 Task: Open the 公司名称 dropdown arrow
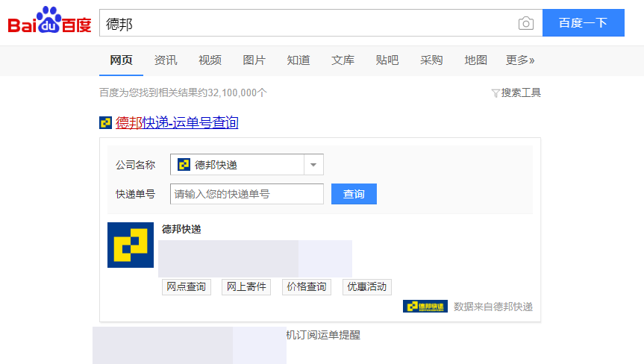pyautogui.click(x=313, y=165)
